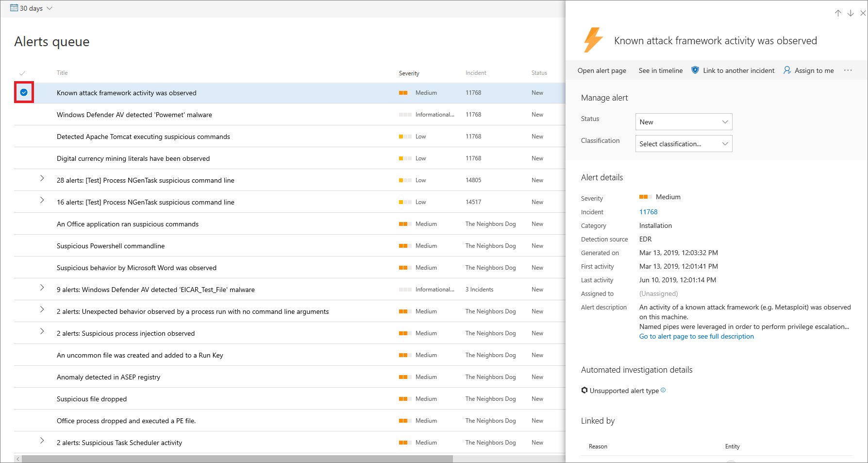Expand the 9 alerts EICAR_Test_File group
The image size is (868, 463).
[42, 288]
